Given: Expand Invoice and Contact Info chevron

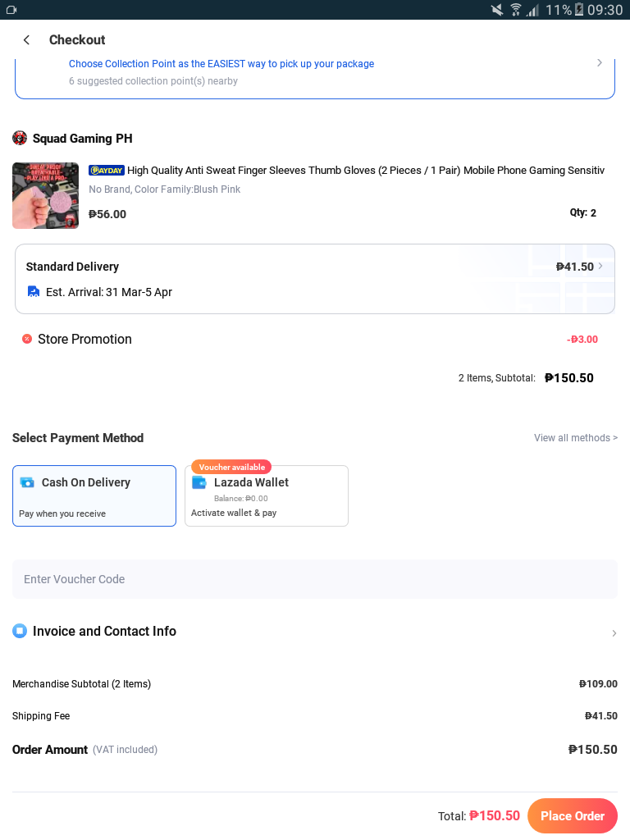Looking at the screenshot, I should coord(614,633).
